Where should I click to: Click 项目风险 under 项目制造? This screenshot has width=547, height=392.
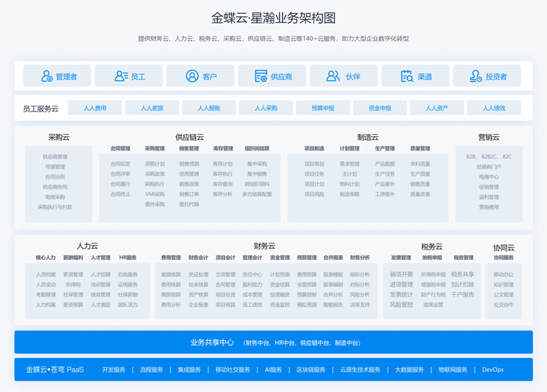(315, 194)
